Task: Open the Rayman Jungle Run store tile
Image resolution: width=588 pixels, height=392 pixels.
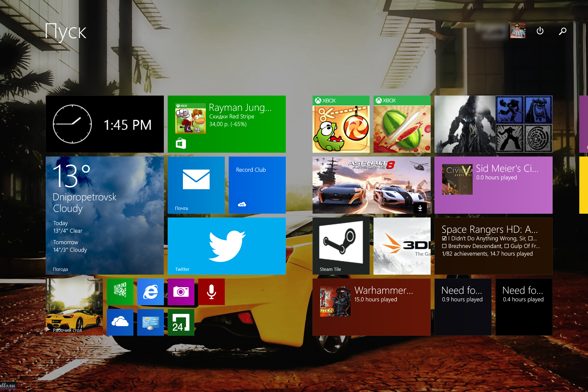Action: [x=227, y=124]
